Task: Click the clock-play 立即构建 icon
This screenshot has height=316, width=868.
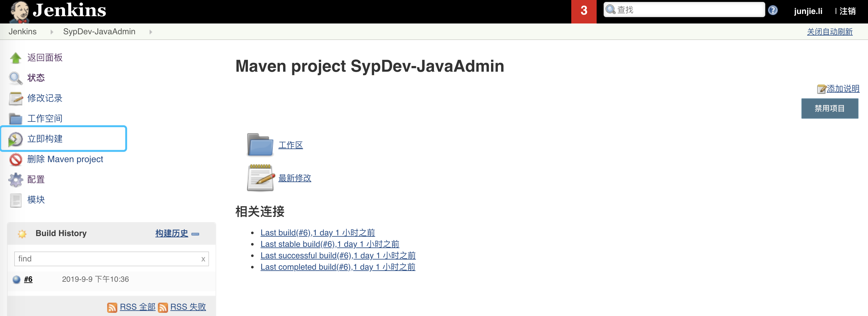Action: (16, 139)
